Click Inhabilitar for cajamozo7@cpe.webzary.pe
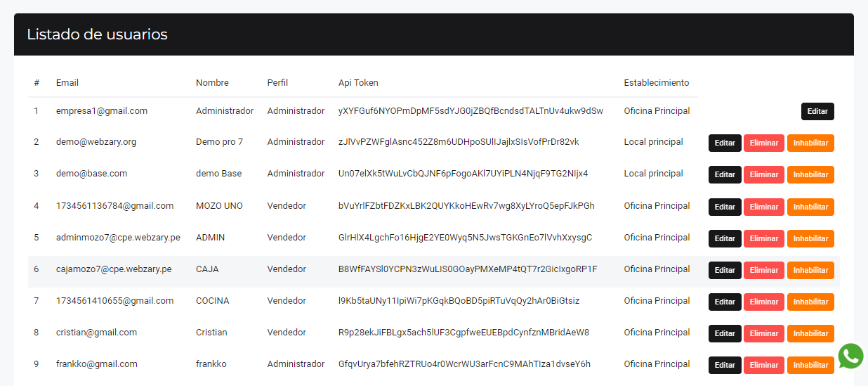 [x=810, y=270]
